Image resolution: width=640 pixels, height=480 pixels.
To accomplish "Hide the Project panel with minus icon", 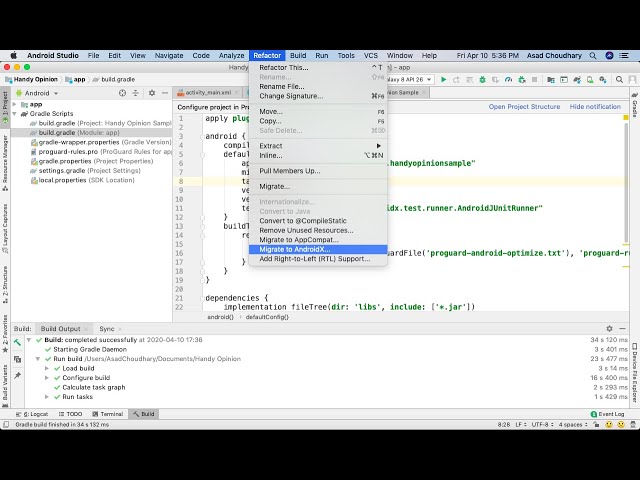I will [165, 93].
